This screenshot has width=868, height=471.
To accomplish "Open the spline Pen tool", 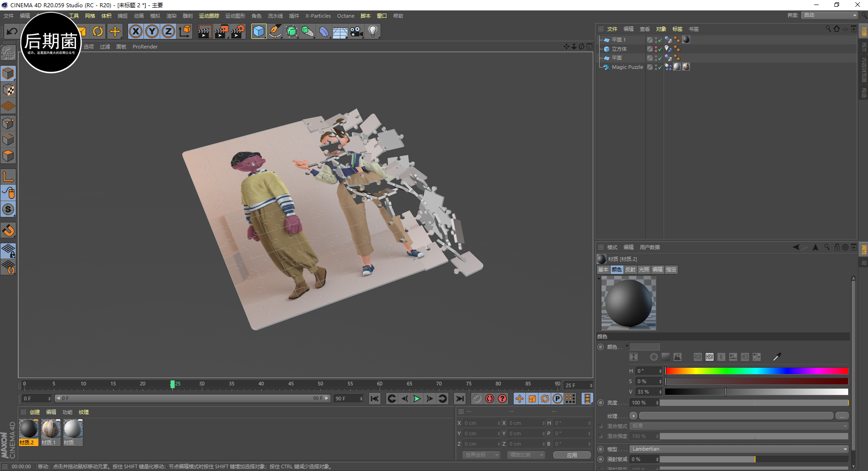I will coord(275,31).
